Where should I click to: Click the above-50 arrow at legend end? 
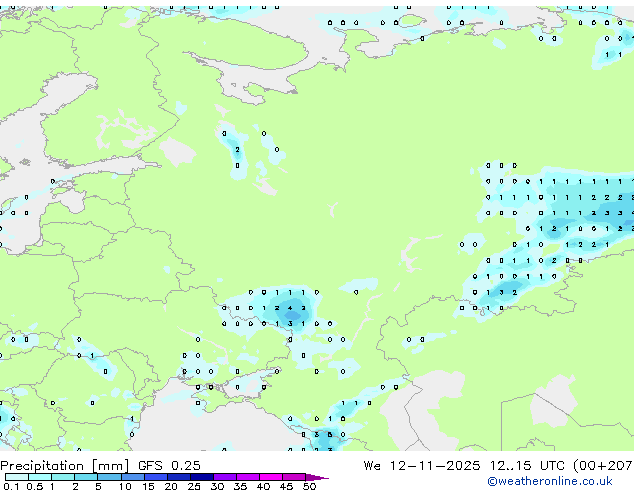[x=317, y=477]
